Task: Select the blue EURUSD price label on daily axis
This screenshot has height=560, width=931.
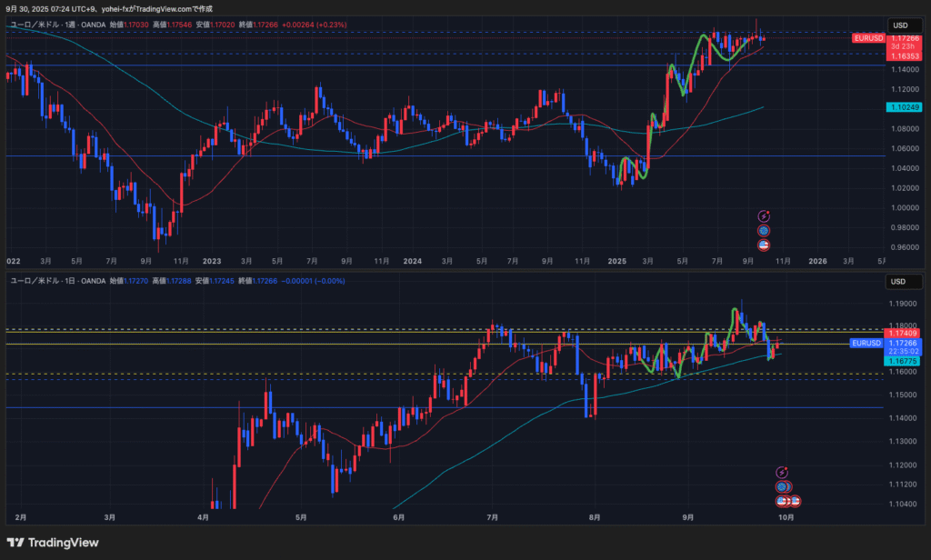Action: [866, 343]
